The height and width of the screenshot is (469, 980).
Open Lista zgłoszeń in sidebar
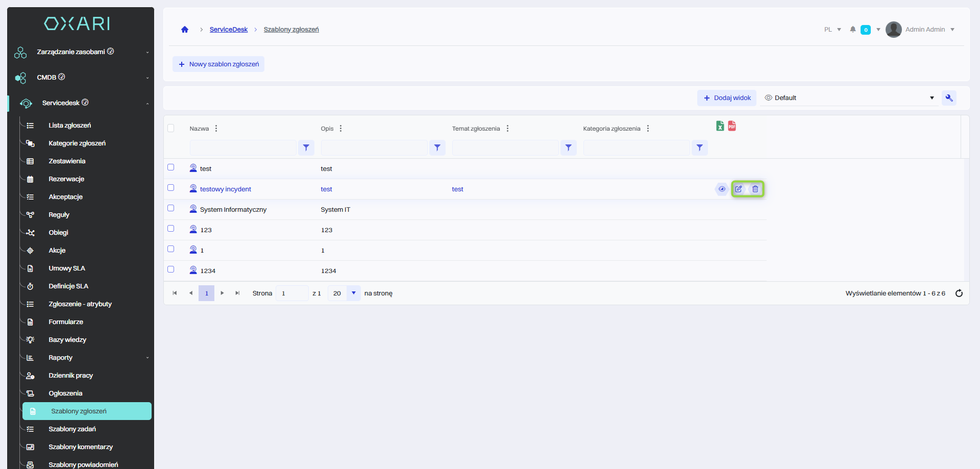pyautogui.click(x=70, y=126)
